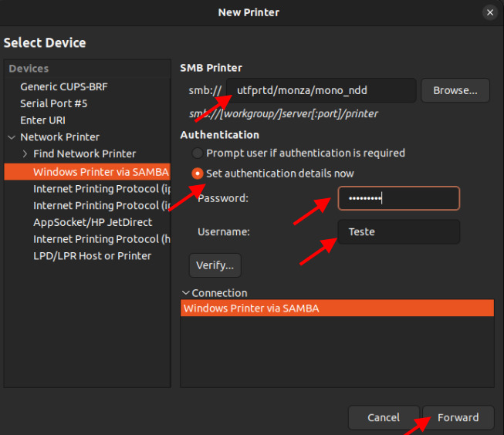Select the Enter URI option
Viewport: 504px width, 435px height.
(x=42, y=120)
